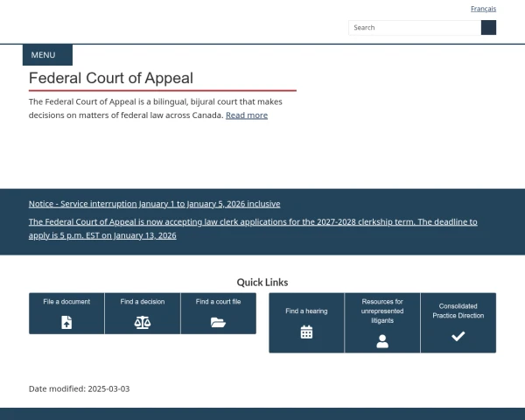Open the law clerk applications notice link
525x420 pixels.
[253, 228]
